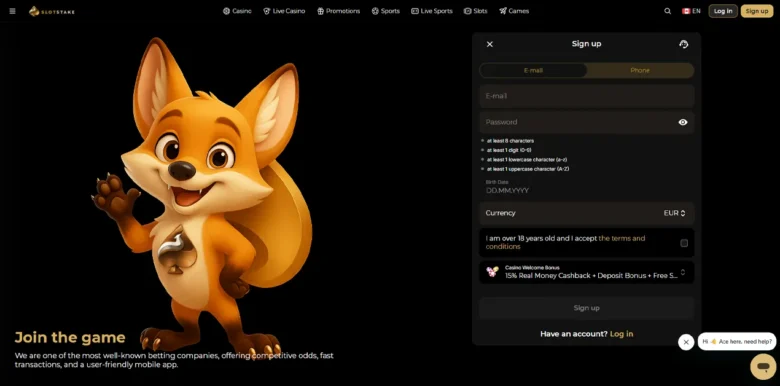Navigate to Sports section

tap(386, 11)
